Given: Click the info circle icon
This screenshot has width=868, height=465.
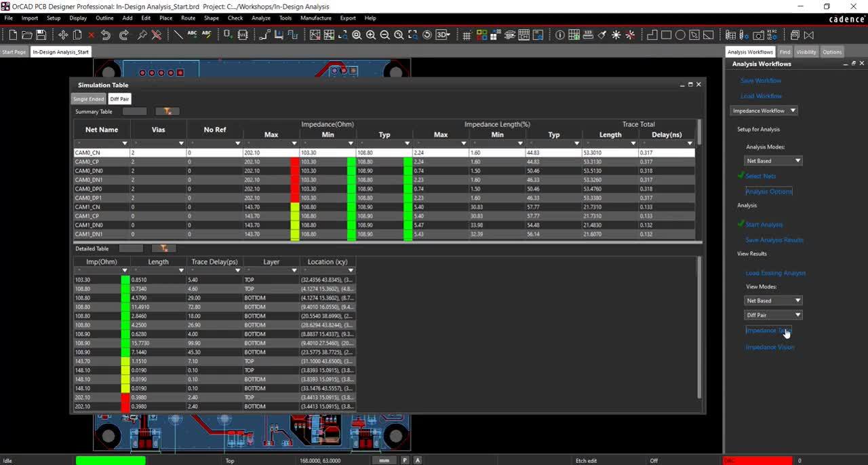Looking at the screenshot, I should coord(559,35).
